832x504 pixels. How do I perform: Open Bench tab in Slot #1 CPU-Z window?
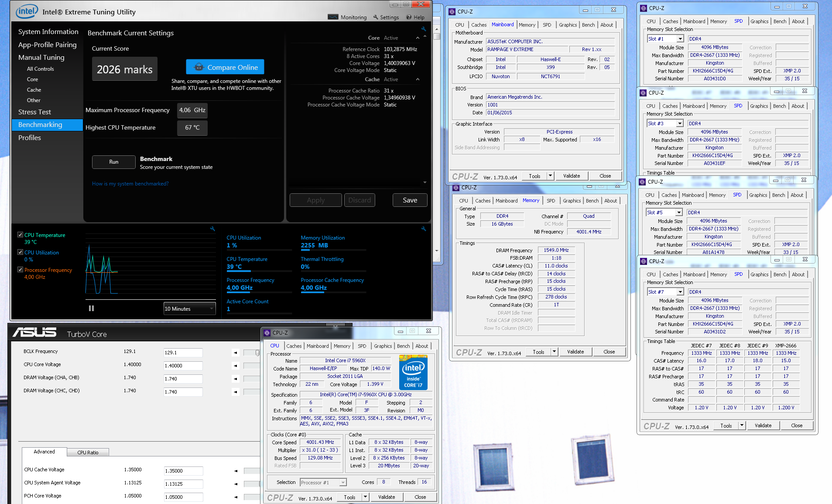(780, 21)
